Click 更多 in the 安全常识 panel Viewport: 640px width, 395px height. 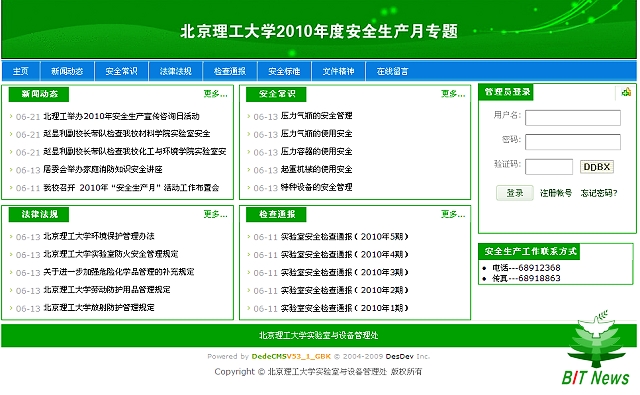pos(453,94)
